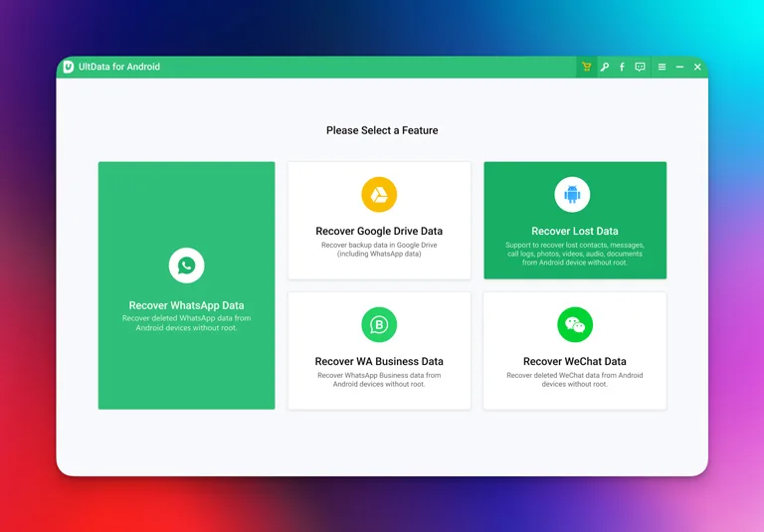The height and width of the screenshot is (532, 764).
Task: Select the Recover WhatsApp Data heading
Action: 186,305
